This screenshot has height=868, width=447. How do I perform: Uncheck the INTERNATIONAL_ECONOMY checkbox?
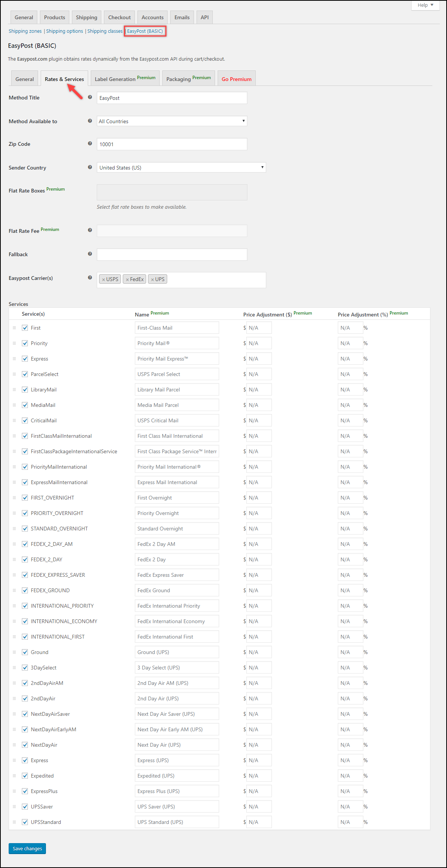tap(25, 621)
